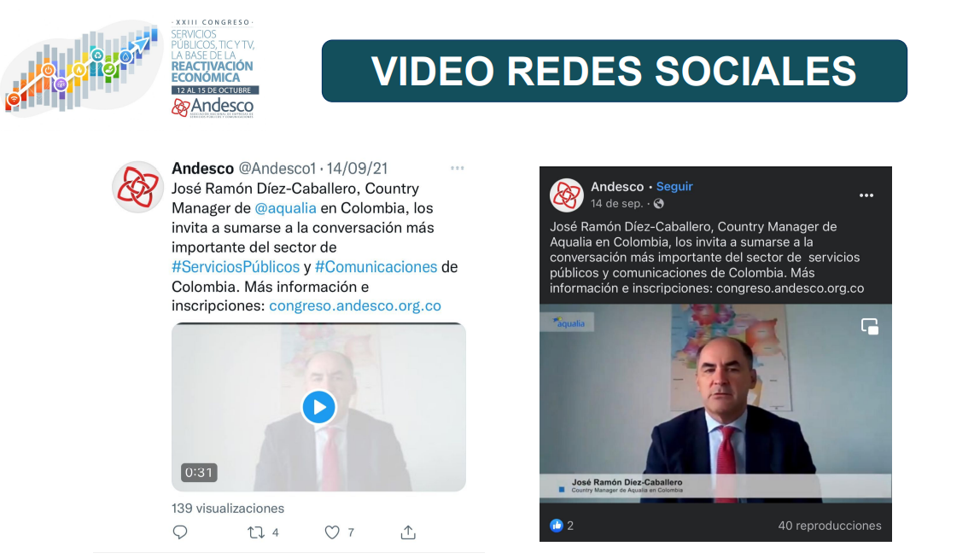
Task: Click Andesco avatar on the tweet
Action: point(137,187)
